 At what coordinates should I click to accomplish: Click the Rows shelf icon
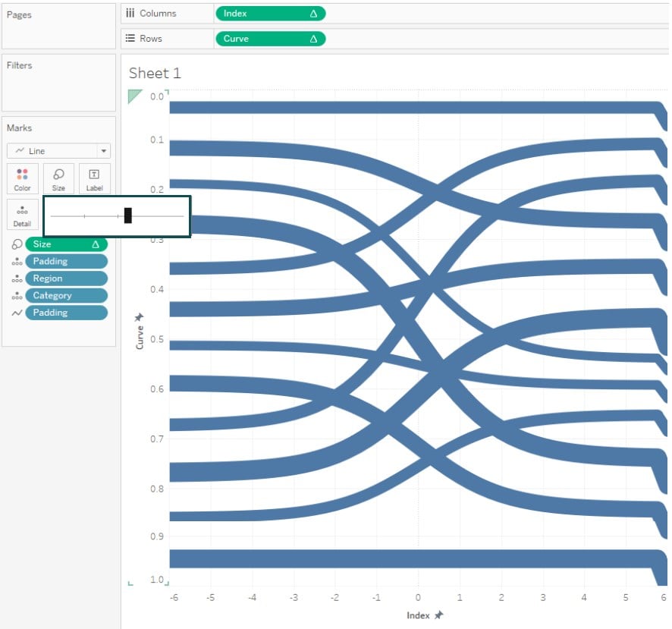pyautogui.click(x=130, y=39)
